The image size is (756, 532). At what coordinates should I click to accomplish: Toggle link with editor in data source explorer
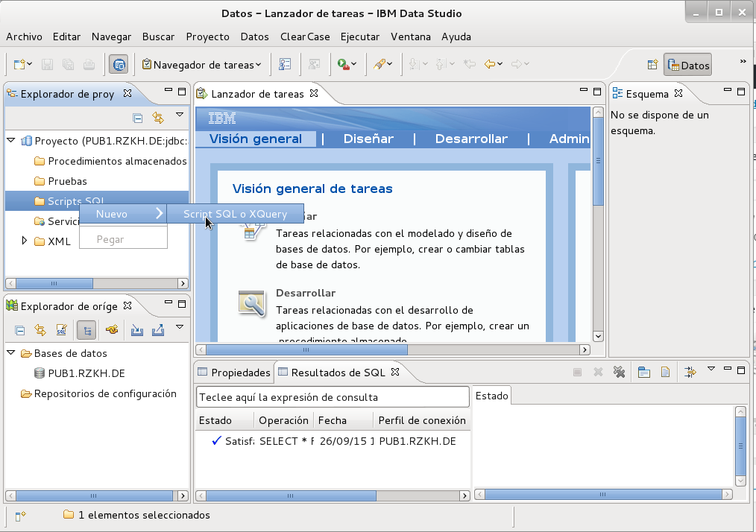click(x=40, y=330)
